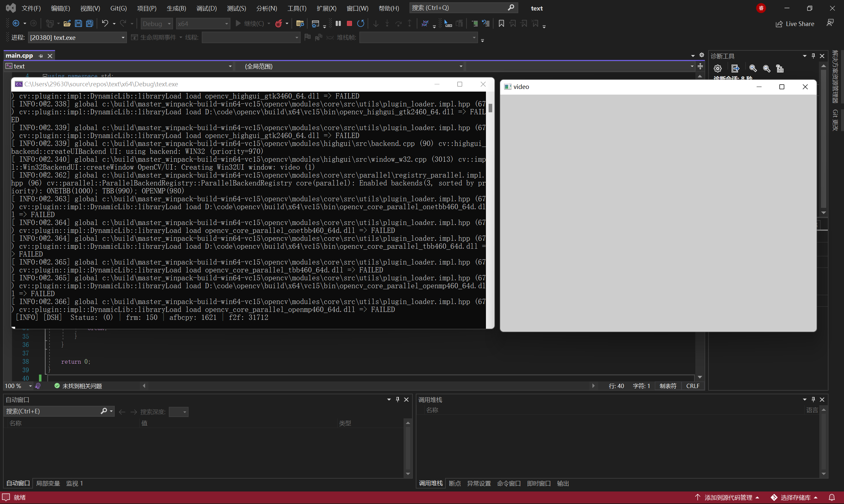
Task: Click the feedback person icon
Action: [x=830, y=23]
